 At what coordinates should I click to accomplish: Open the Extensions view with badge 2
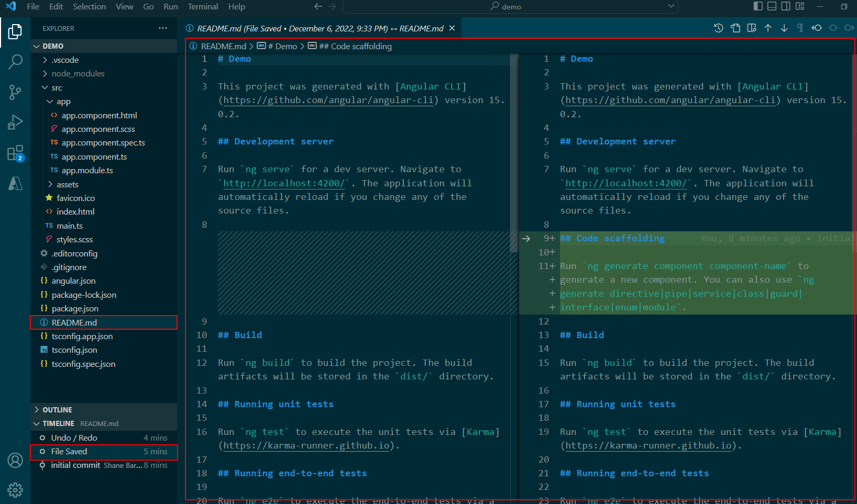(x=15, y=152)
